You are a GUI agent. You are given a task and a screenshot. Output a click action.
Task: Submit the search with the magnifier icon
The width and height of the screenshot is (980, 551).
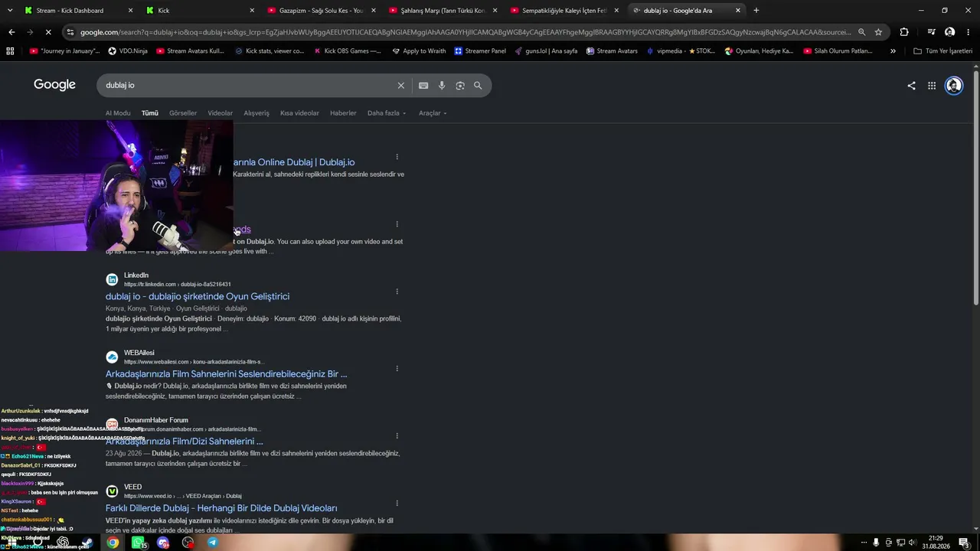pyautogui.click(x=478, y=86)
